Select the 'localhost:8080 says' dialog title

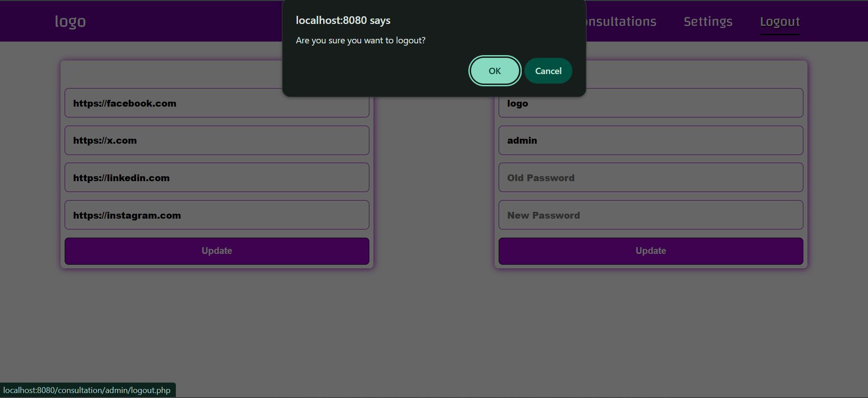click(343, 20)
